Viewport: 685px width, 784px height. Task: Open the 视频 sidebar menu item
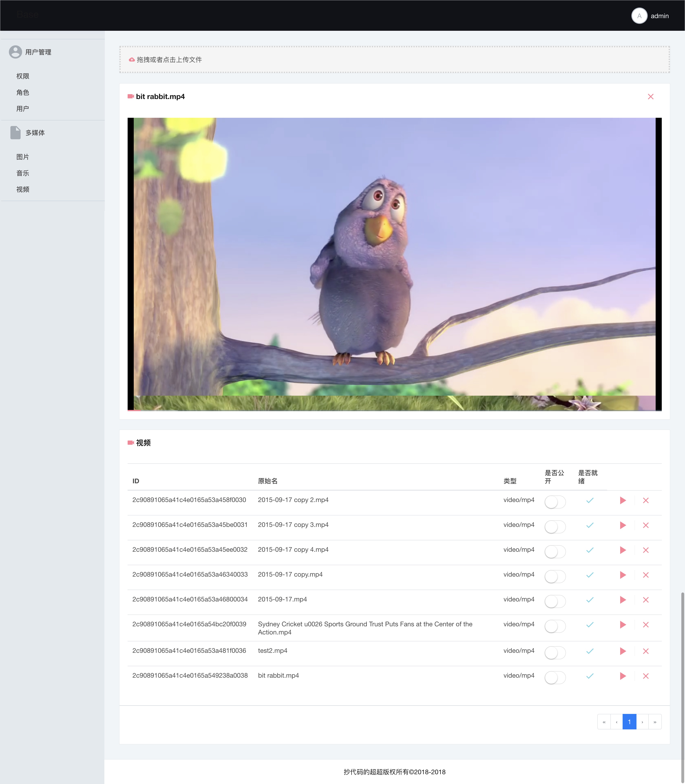coord(23,189)
